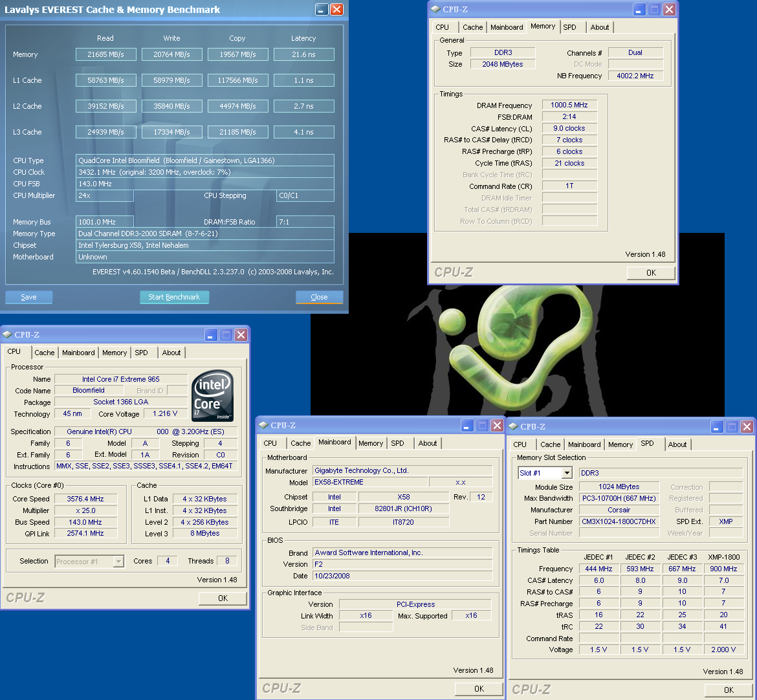Screen dimensions: 757x700
Task: Go to Mainboard tab in SPD window
Action: (x=584, y=444)
